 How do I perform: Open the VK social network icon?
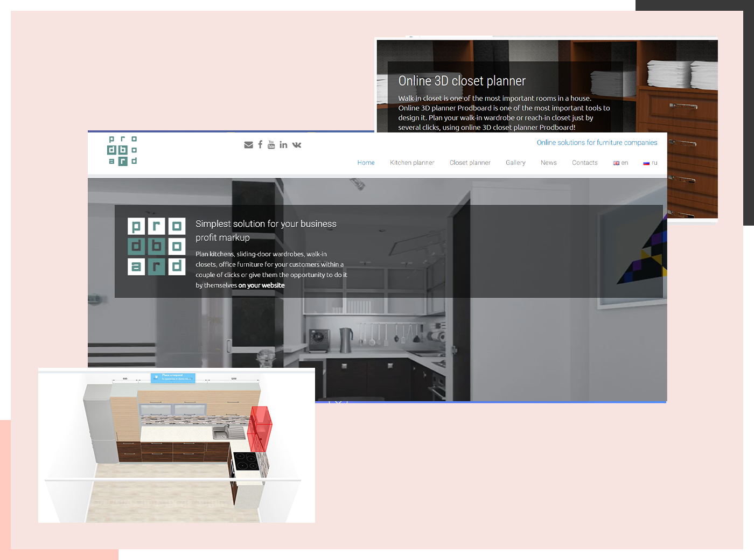point(296,144)
